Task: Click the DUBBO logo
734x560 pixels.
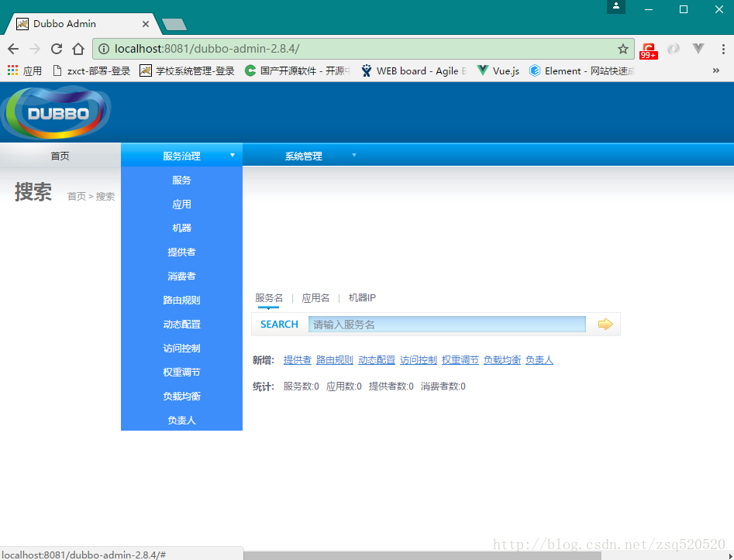Action: click(x=56, y=112)
